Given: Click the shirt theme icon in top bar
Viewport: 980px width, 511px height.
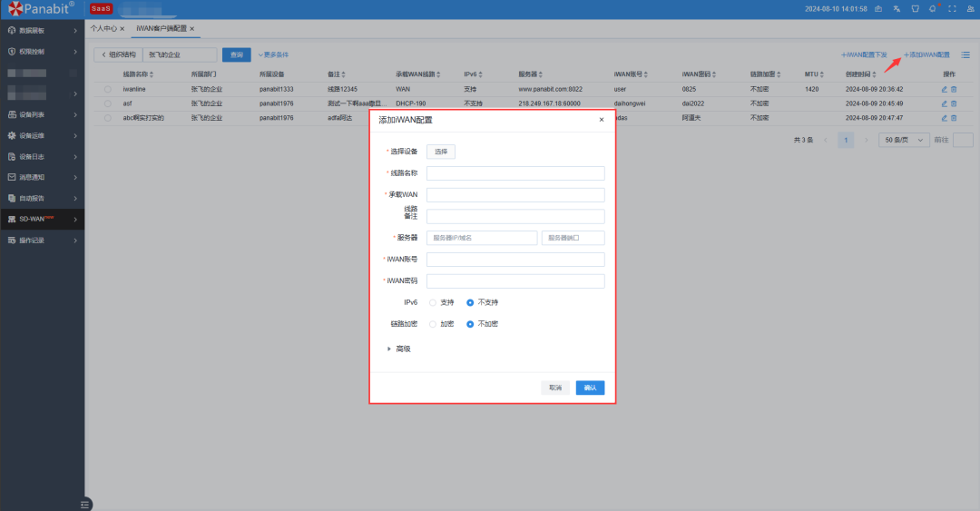Looking at the screenshot, I should click(x=915, y=9).
